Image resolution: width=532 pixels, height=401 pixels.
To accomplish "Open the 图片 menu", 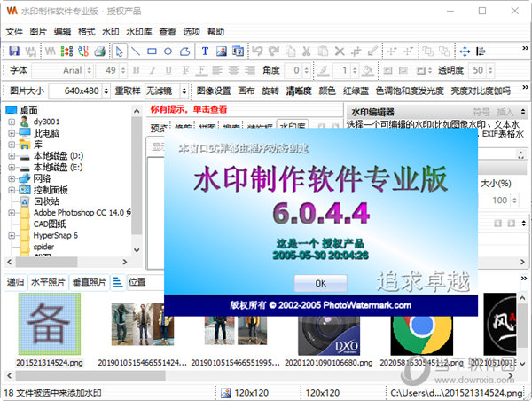I will (x=38, y=32).
